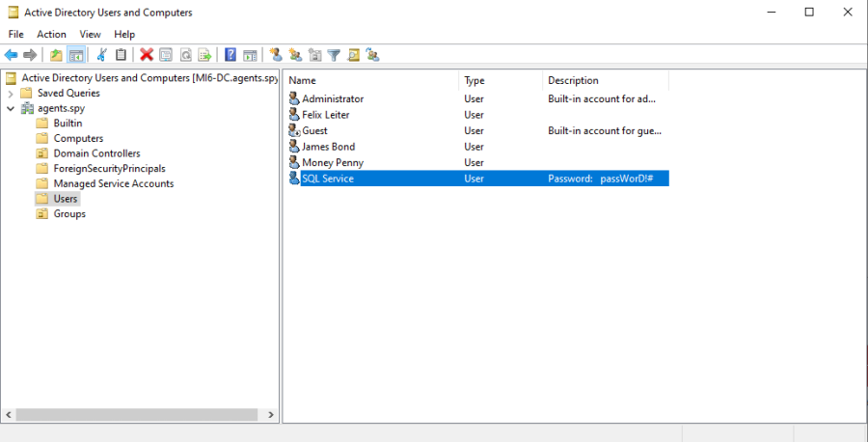
Task: Toggle the show/hide console tree button
Action: [x=76, y=55]
